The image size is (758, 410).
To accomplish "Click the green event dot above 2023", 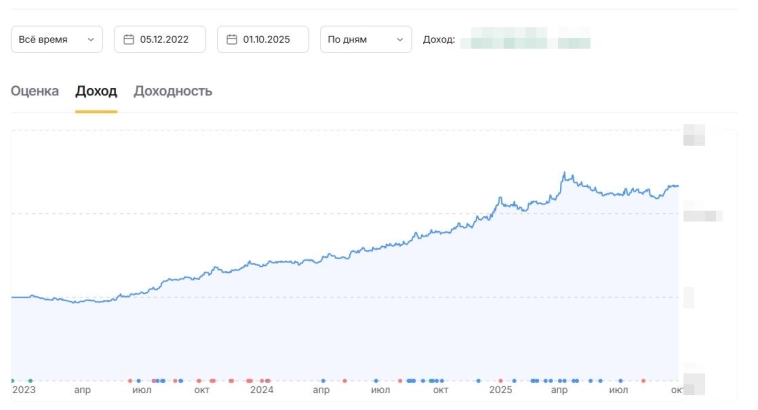I will click(x=30, y=380).
